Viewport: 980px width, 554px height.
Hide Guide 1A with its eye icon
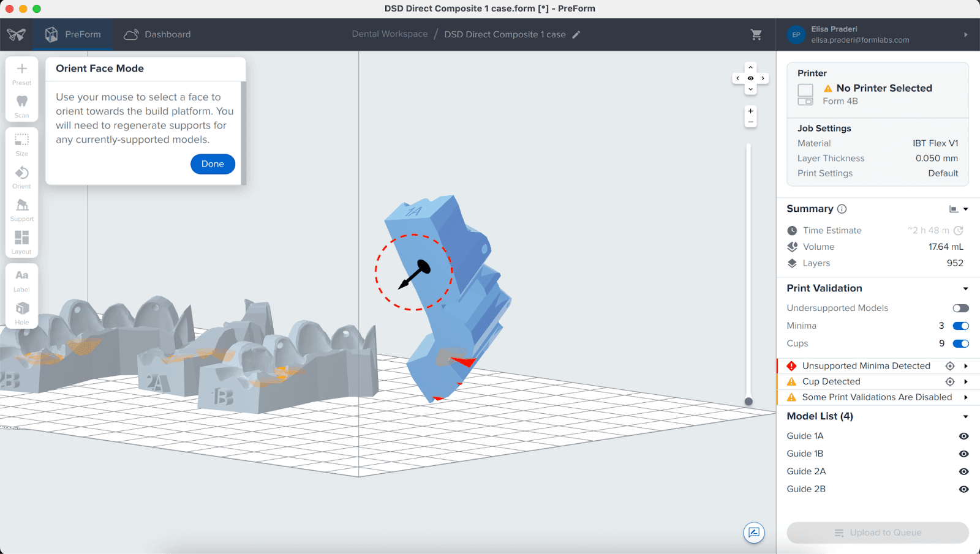[x=963, y=436]
